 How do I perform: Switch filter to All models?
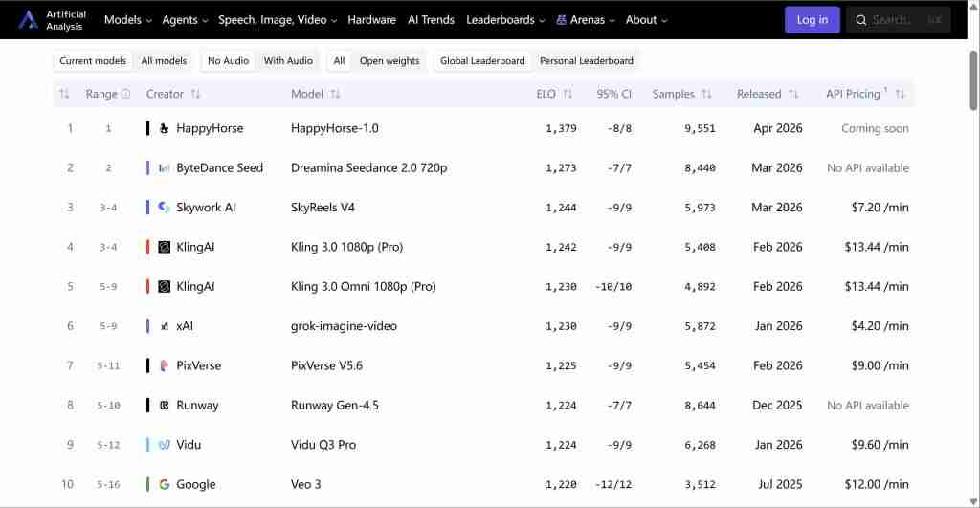(x=164, y=61)
